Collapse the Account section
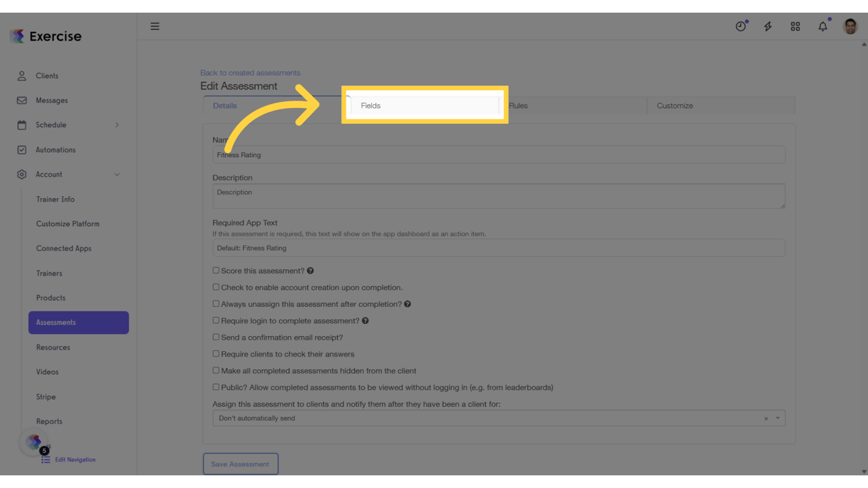868x488 pixels. (117, 174)
